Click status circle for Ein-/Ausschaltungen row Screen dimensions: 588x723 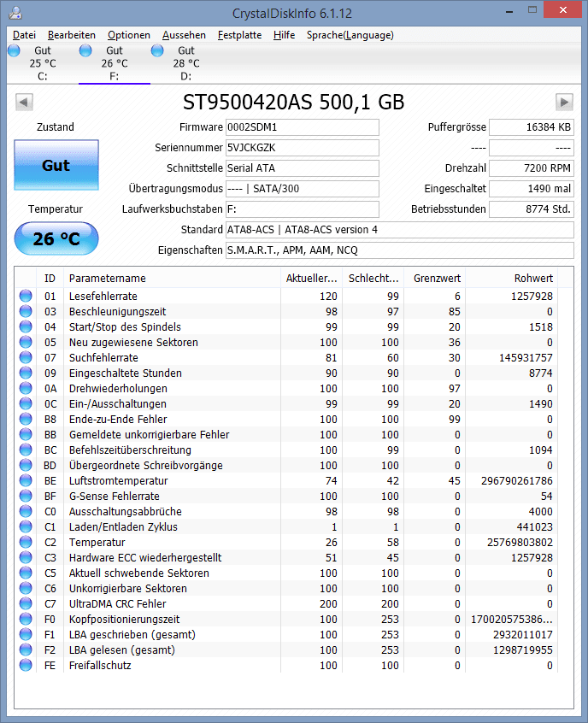click(x=26, y=403)
